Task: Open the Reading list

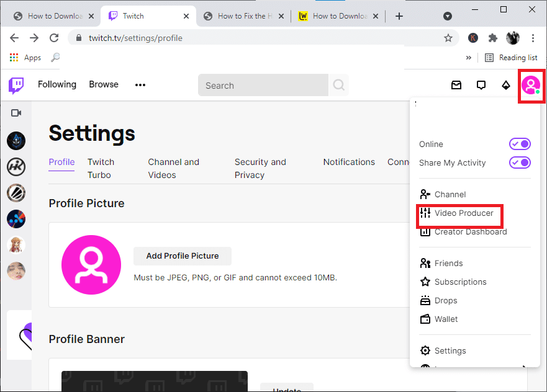Action: pyautogui.click(x=511, y=58)
